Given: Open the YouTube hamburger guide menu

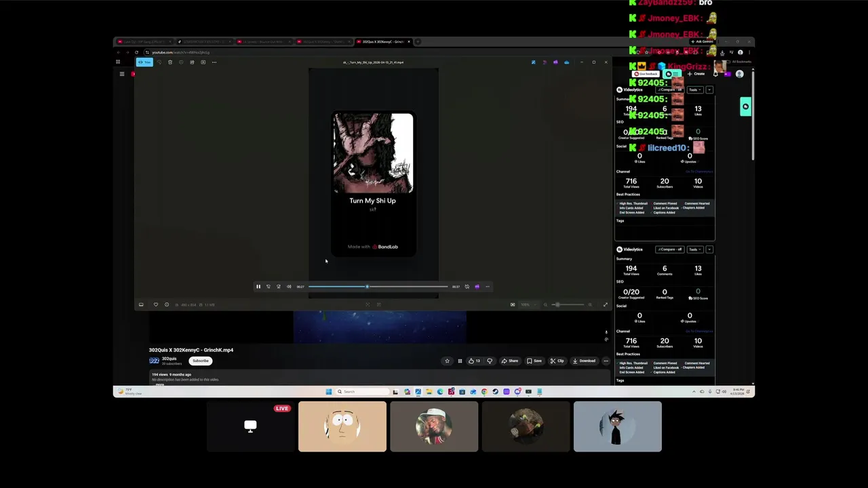Looking at the screenshot, I should [122, 74].
